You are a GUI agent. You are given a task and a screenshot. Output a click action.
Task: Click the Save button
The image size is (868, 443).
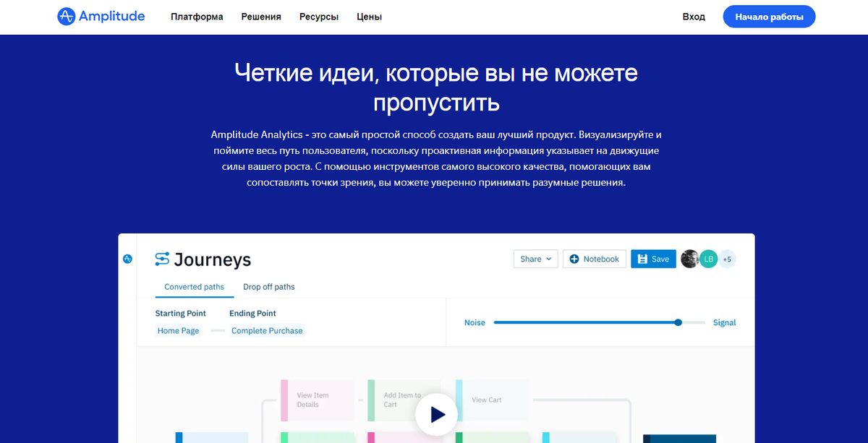point(653,259)
